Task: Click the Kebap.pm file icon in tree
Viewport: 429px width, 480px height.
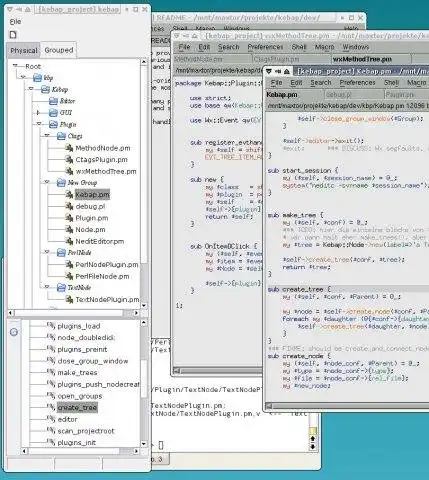Action: point(69,195)
